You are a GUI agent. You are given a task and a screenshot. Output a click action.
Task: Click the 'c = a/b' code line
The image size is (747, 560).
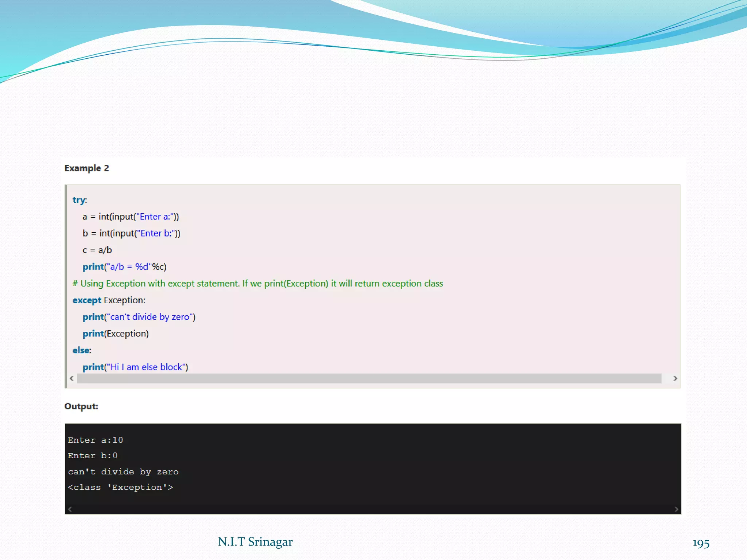point(97,250)
